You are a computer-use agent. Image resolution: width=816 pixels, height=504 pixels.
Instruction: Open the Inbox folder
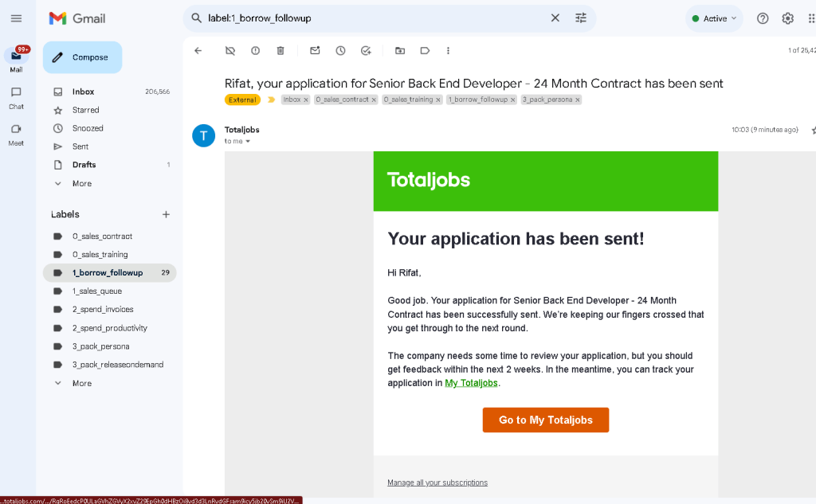click(x=110, y=92)
